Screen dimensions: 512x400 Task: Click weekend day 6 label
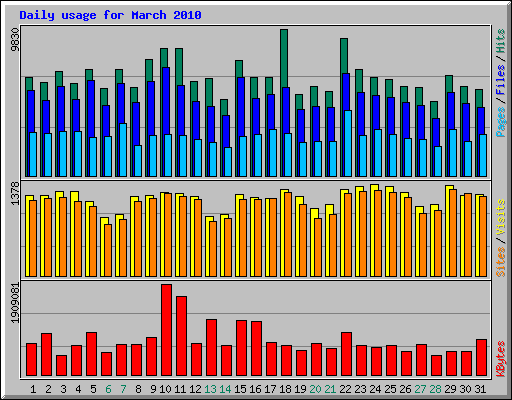click(x=108, y=389)
